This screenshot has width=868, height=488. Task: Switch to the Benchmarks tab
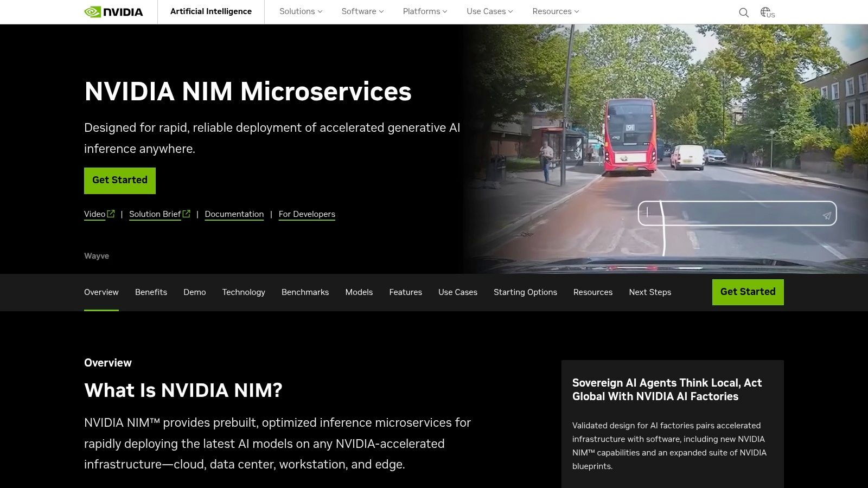305,292
